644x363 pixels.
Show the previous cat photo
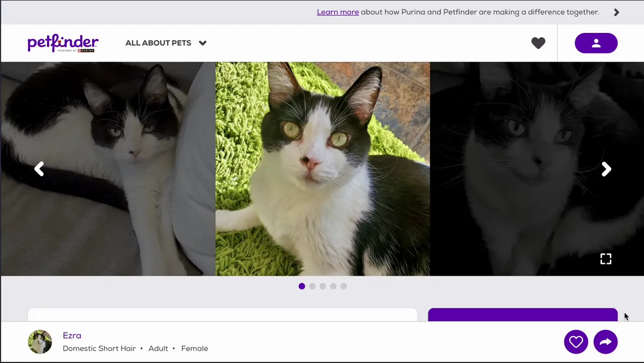[39, 169]
